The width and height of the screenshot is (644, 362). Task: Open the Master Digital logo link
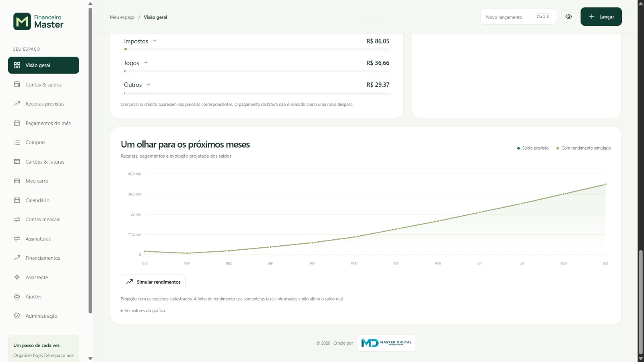click(x=386, y=343)
